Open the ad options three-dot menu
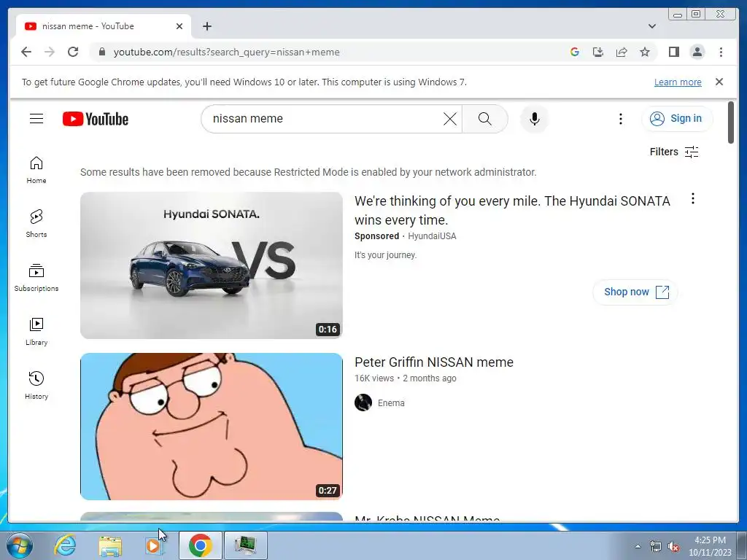The width and height of the screenshot is (747, 560). [693, 198]
